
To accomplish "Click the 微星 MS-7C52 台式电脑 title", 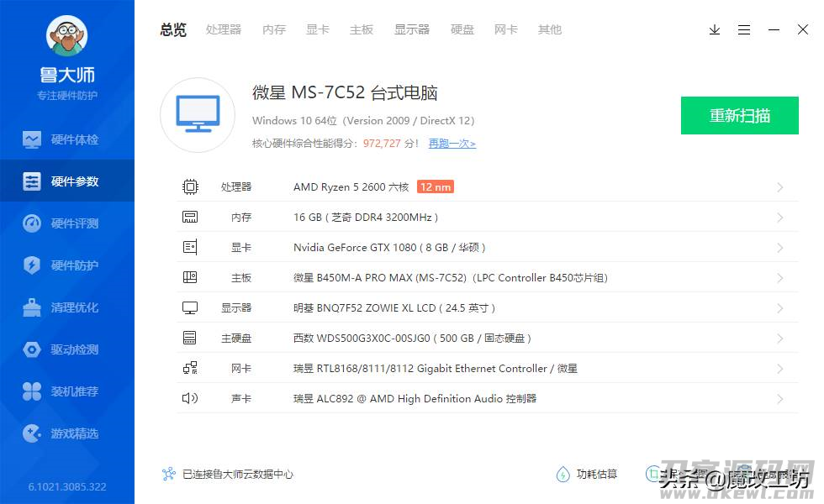I will (x=345, y=93).
